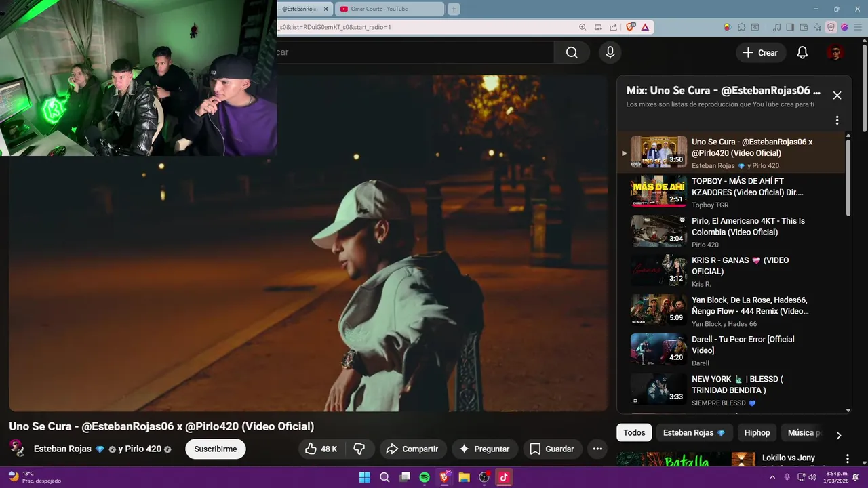Open Leo AI sparkle icon in toolbar
This screenshot has width=868, height=488.
pyautogui.click(x=817, y=27)
